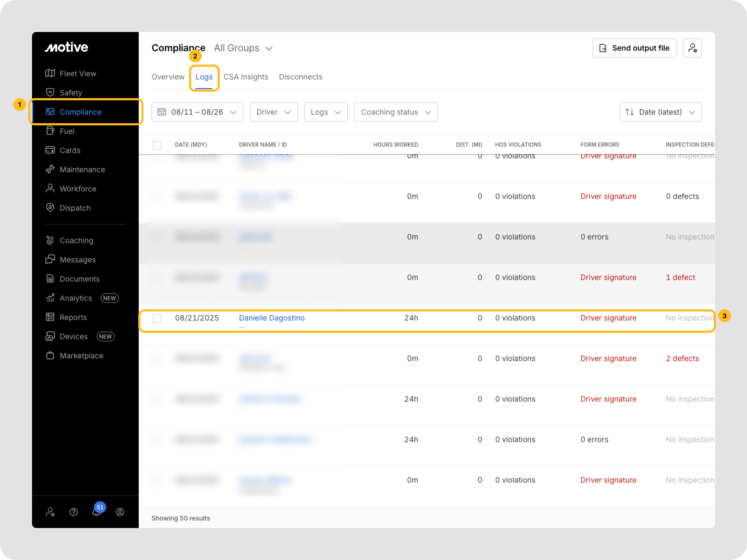The image size is (747, 560).
Task: Open admin settings icon in sidebar footer
Action: pos(50,512)
